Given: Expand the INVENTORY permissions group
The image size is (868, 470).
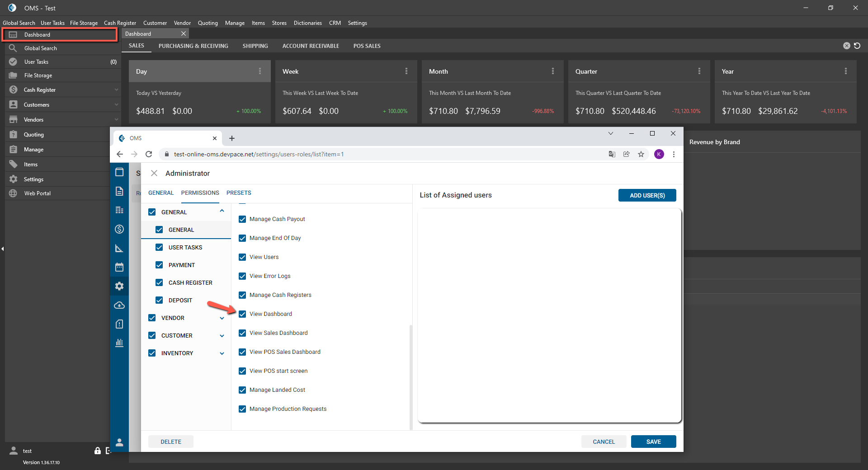Looking at the screenshot, I should click(x=222, y=353).
